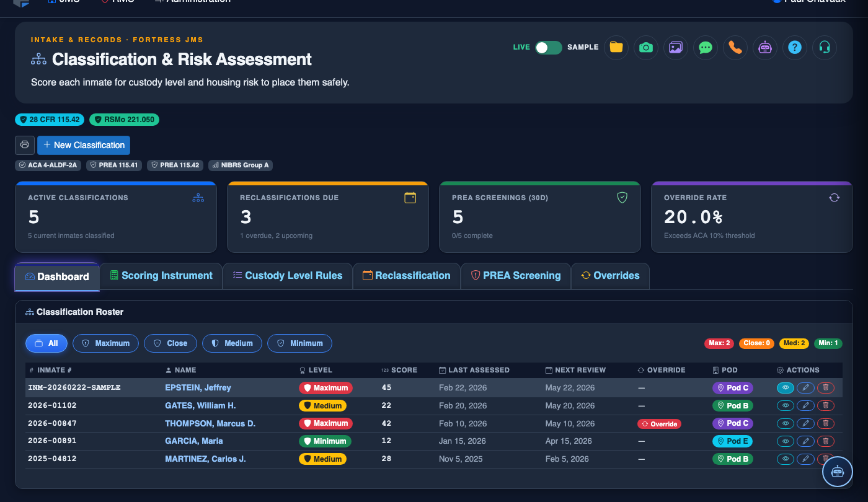This screenshot has height=502, width=868.
Task: Toggle the Live/Sample data switch
Action: [549, 48]
